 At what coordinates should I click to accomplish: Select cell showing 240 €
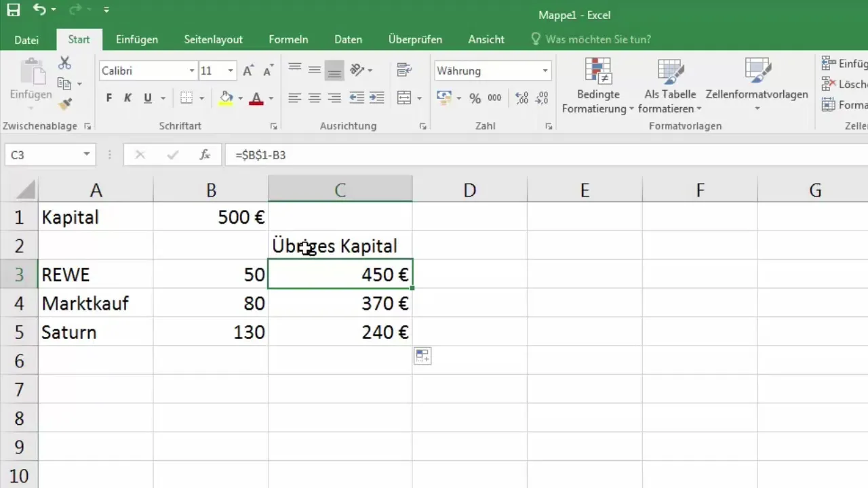click(x=340, y=332)
